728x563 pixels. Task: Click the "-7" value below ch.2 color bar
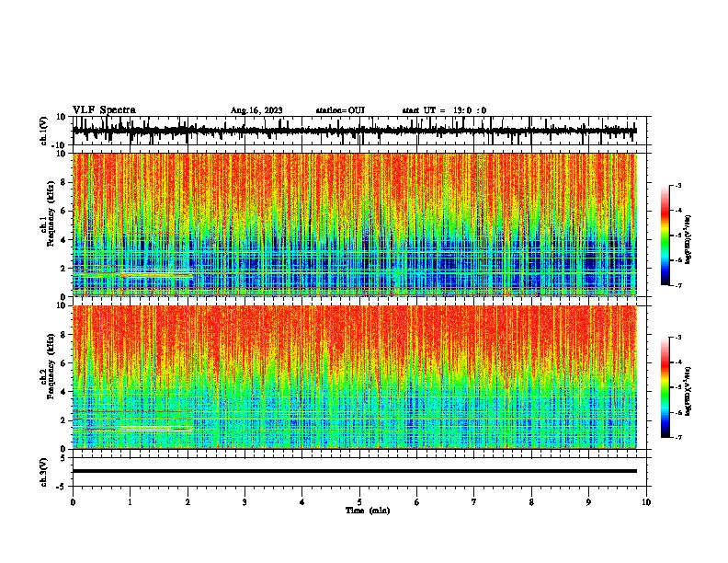[677, 437]
